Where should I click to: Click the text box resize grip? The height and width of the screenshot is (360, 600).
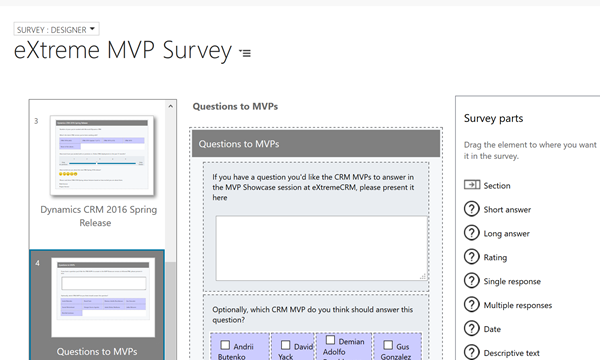tap(423, 276)
